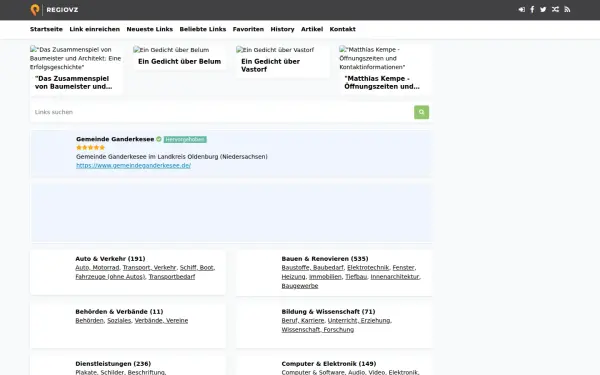The image size is (600, 375).
Task: Open Link einreichen menu item
Action: click(95, 29)
